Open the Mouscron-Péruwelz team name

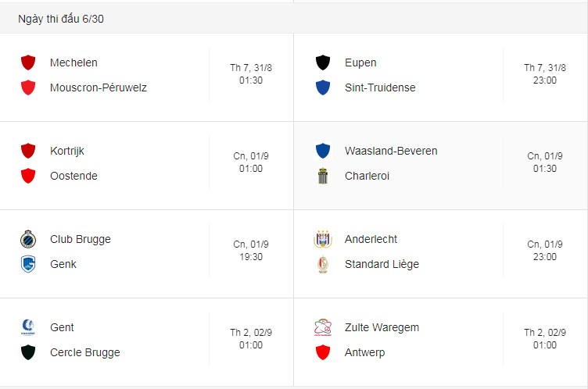click(x=99, y=87)
